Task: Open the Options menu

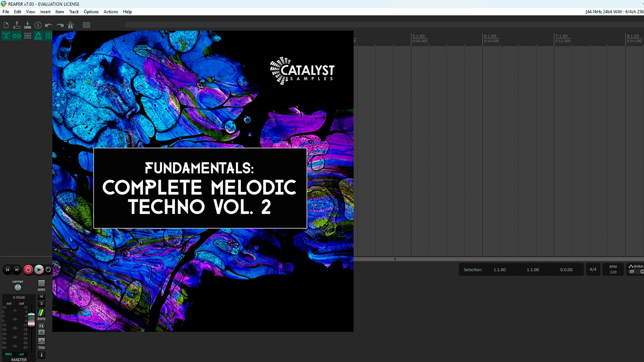Action: 91,12
